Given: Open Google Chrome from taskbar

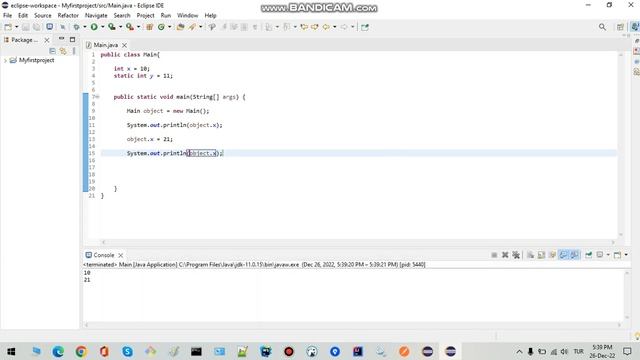Looking at the screenshot, I should coord(81,351).
